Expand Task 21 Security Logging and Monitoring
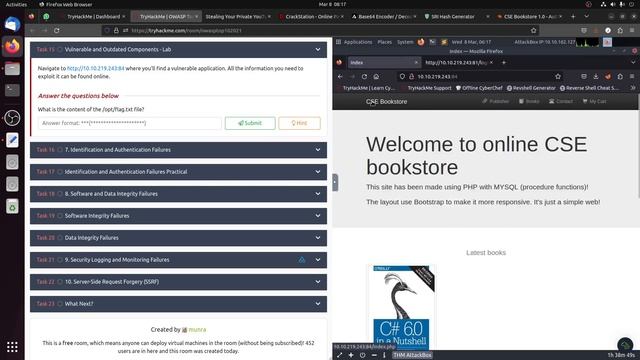The width and height of the screenshot is (640, 360). click(178, 260)
